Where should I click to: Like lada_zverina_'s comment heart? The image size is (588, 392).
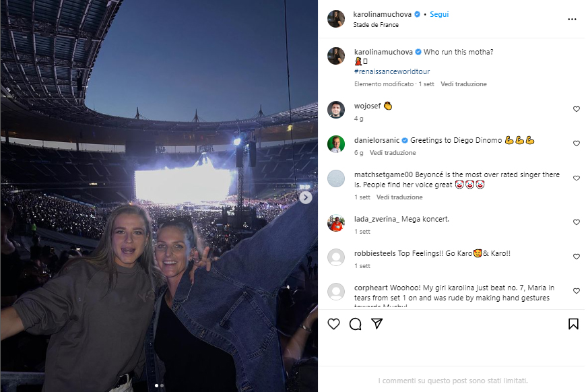[577, 222]
